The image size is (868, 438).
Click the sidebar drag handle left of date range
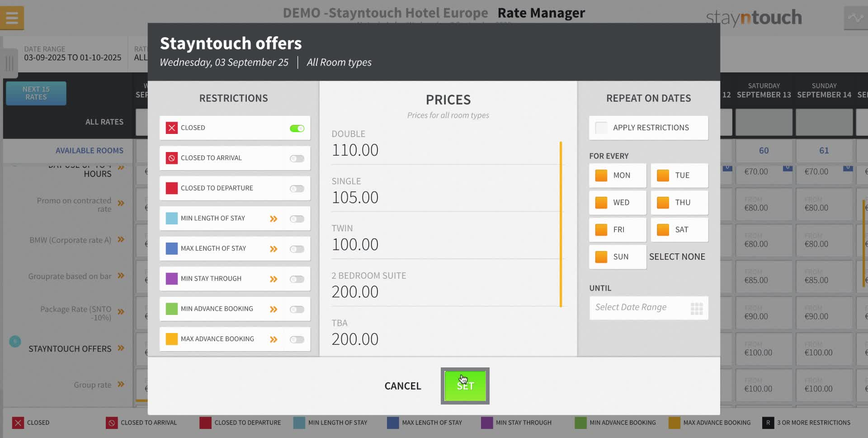click(9, 63)
